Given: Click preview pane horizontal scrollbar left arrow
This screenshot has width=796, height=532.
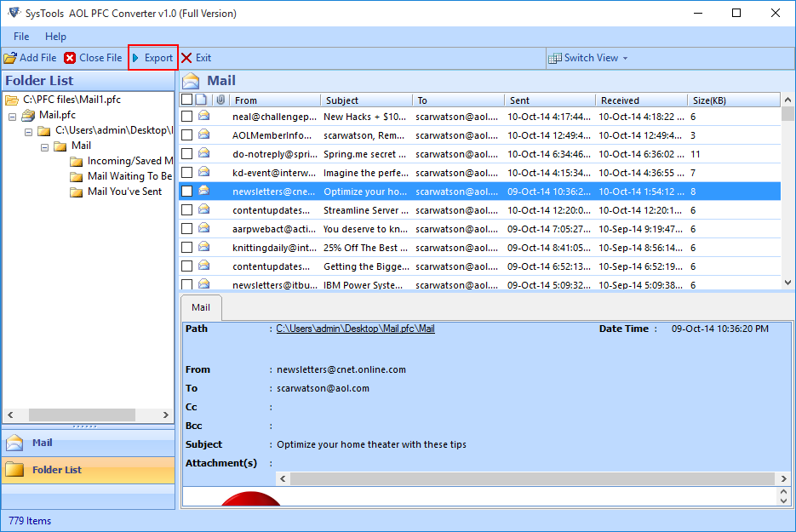Looking at the screenshot, I should tap(283, 478).
